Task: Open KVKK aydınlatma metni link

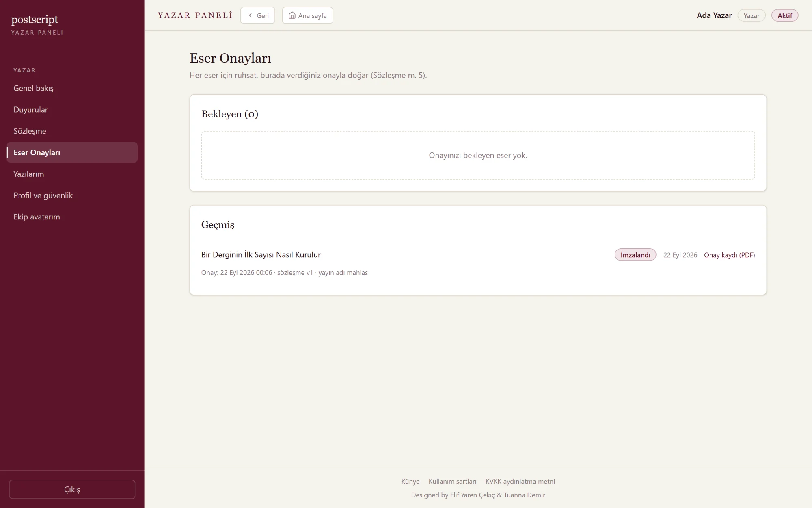Action: point(520,481)
